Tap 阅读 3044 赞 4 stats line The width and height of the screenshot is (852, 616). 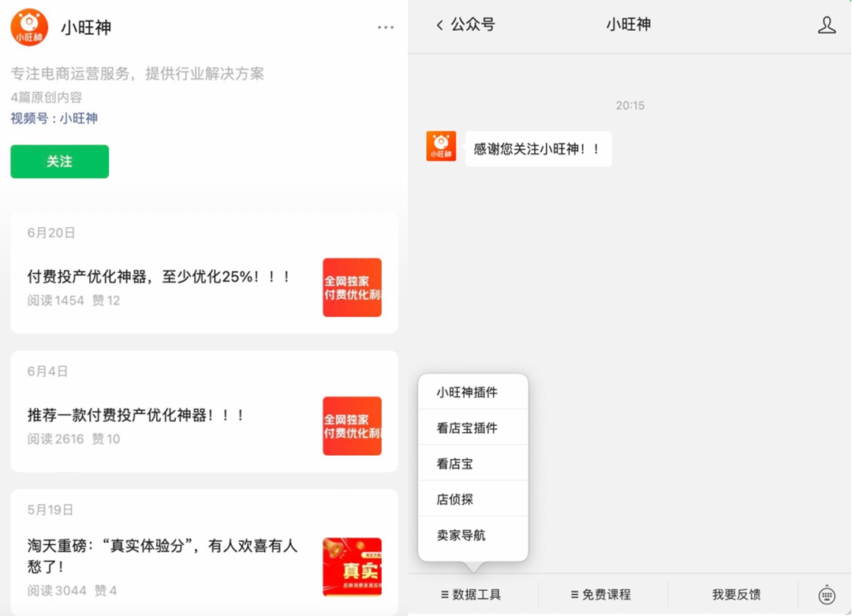pos(73,591)
